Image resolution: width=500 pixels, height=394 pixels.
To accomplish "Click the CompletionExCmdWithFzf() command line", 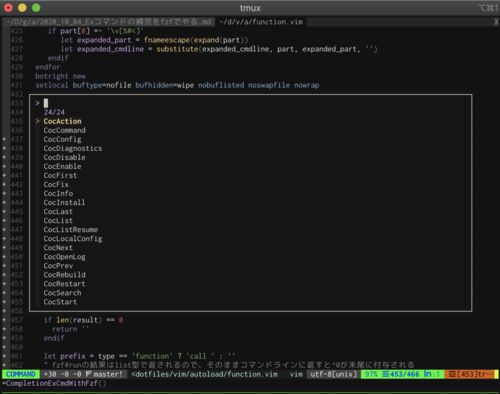I will [54, 383].
